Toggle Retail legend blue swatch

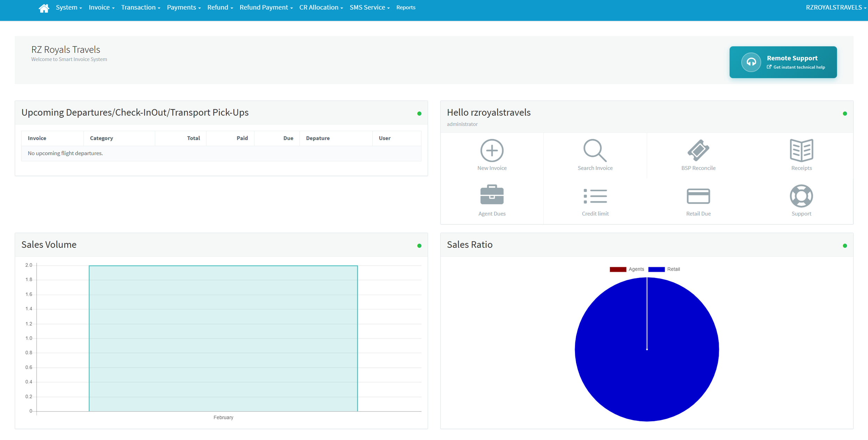(x=656, y=269)
